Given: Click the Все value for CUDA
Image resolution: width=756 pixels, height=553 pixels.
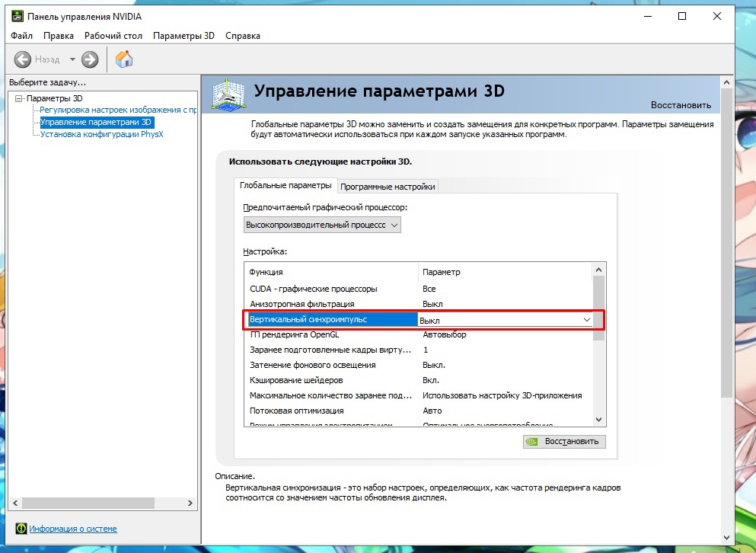Looking at the screenshot, I should 429,289.
